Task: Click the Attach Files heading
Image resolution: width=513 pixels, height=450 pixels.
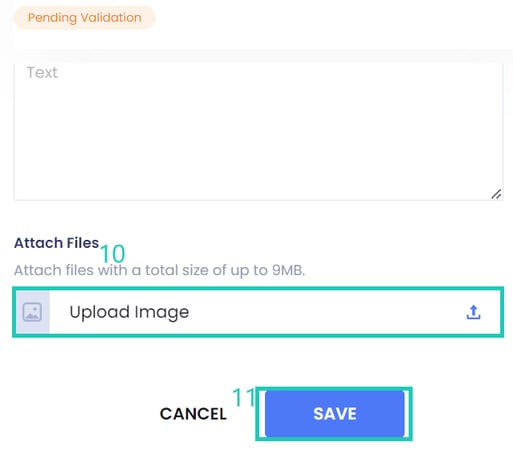Action: 57,243
